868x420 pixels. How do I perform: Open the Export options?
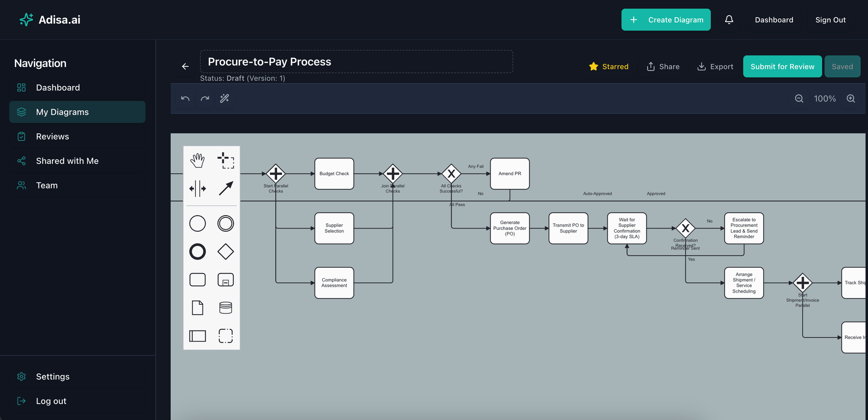[715, 66]
